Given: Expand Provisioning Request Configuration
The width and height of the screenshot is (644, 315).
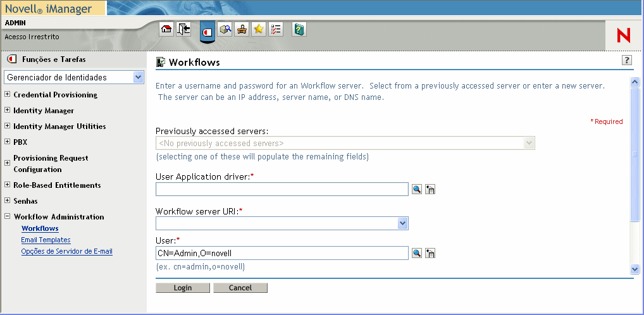Looking at the screenshot, I should click(x=7, y=163).
